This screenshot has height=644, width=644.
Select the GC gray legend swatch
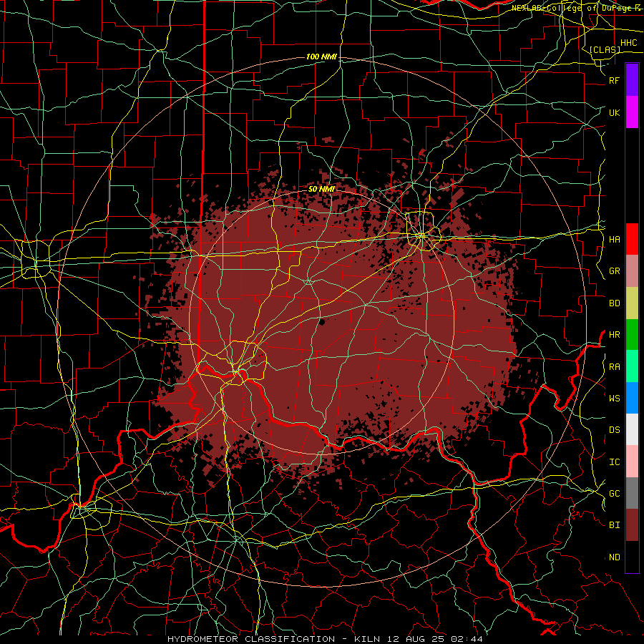(632, 493)
